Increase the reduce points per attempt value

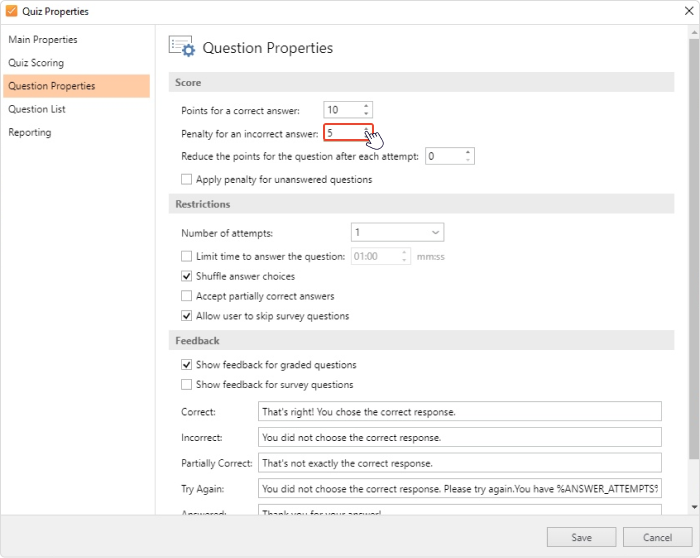468,153
